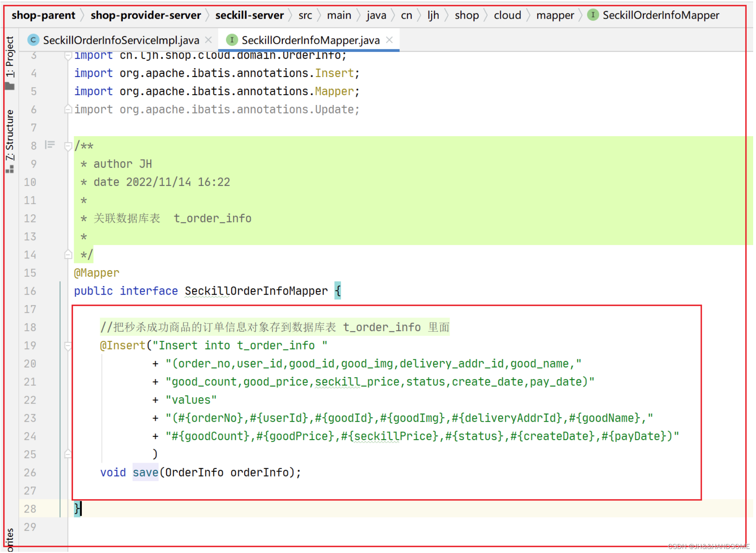The image size is (756, 553).
Task: Click the @Insert annotation keyword
Action: coord(123,345)
